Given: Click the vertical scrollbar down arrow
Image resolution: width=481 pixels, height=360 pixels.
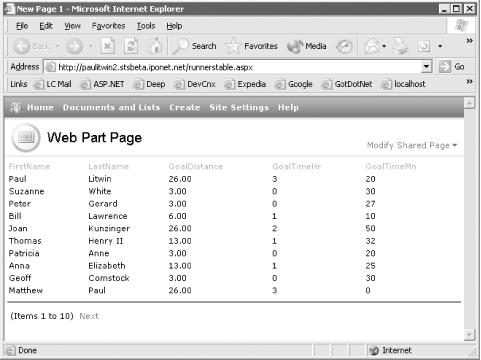Looking at the screenshot, I should 469,334.
